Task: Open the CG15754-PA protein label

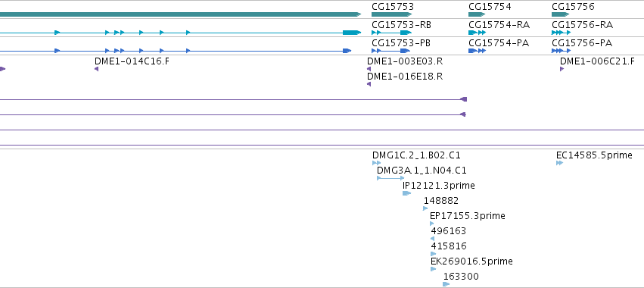Action: 499,42
